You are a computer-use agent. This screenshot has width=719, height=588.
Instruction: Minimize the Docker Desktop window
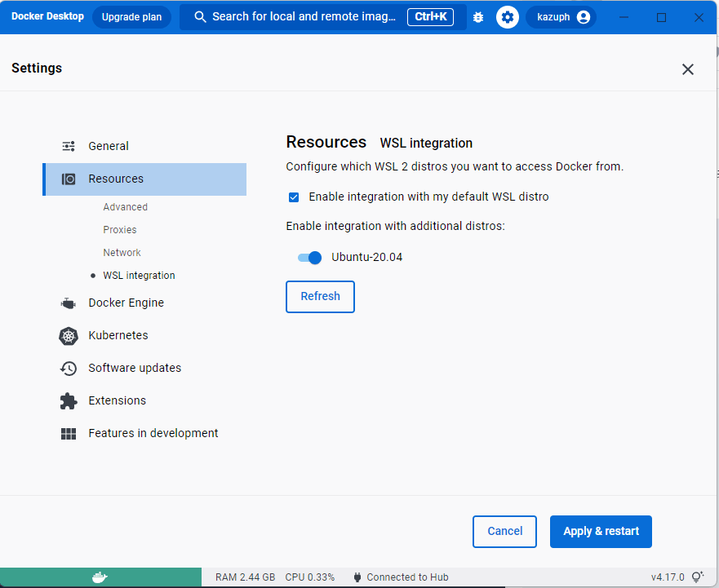point(624,17)
